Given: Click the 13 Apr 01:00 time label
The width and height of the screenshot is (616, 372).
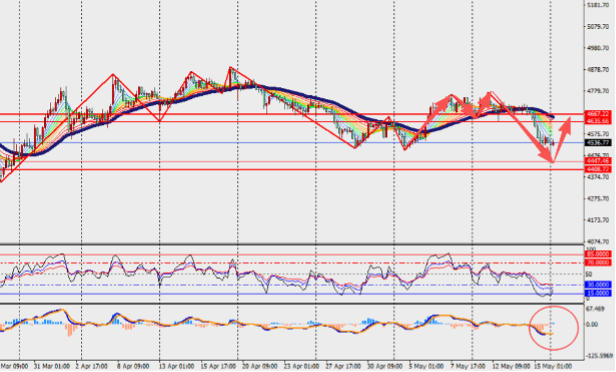Looking at the screenshot, I should [x=177, y=366].
